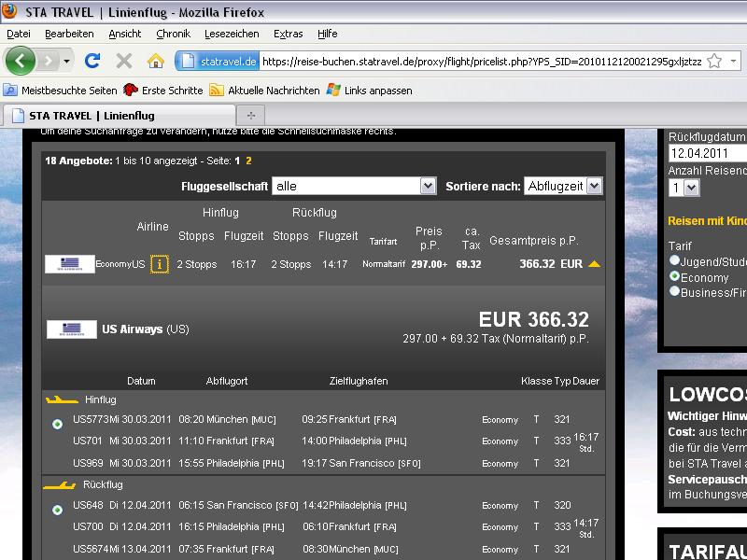Click 14:00 Philadelphia [PHL] arrival
Image resolution: width=747 pixels, height=560 pixels.
point(355,441)
